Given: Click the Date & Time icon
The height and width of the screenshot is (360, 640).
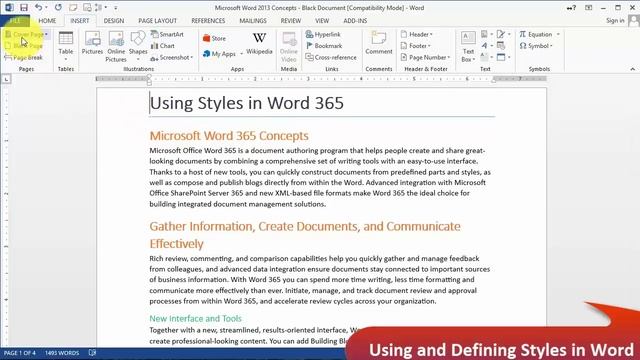Looking at the screenshot, I should point(501,46).
